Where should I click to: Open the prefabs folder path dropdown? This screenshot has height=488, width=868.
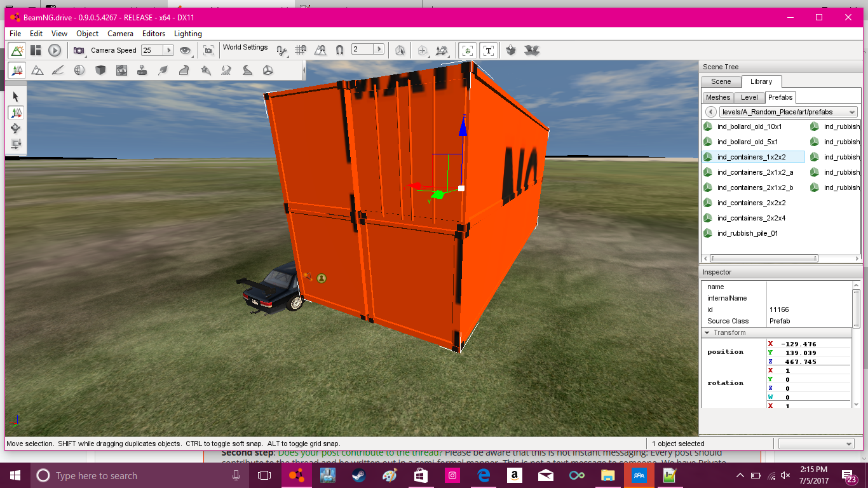789,112
